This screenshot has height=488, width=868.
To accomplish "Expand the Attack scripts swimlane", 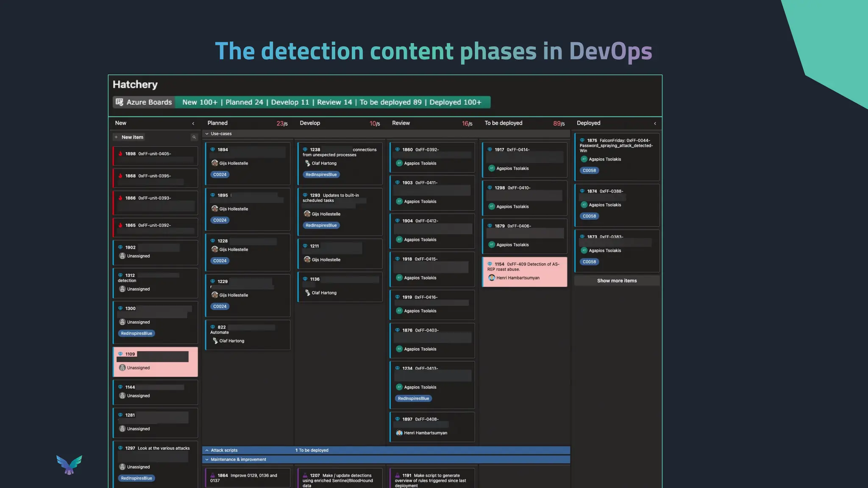I will click(207, 450).
